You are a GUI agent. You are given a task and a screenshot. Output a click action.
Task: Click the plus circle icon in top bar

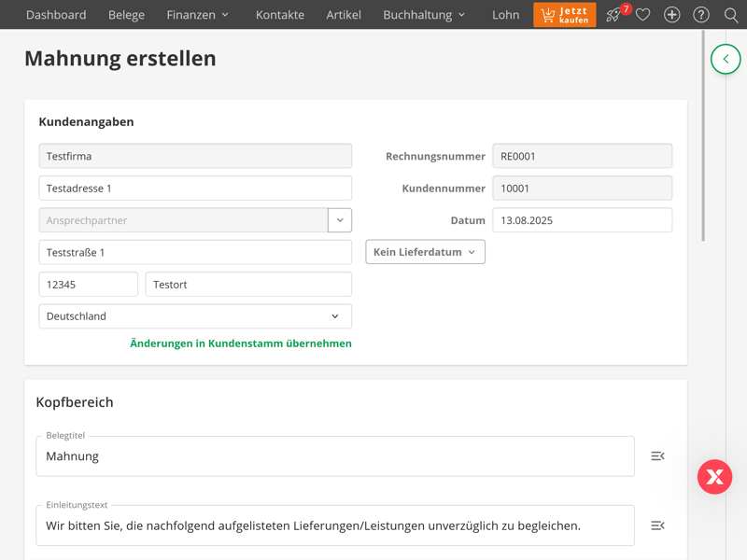point(671,15)
